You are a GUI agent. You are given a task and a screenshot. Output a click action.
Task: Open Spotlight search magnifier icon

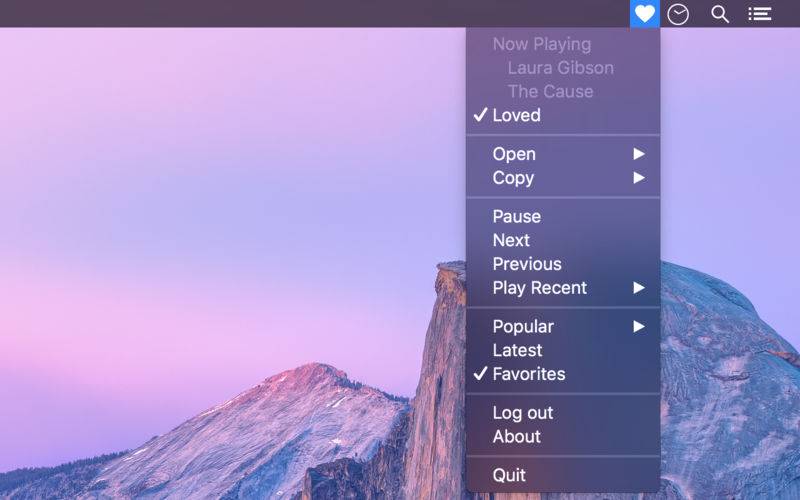coord(719,14)
